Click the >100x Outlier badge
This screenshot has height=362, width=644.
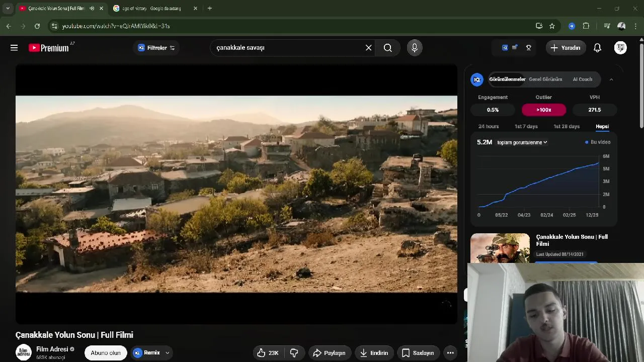[544, 110]
